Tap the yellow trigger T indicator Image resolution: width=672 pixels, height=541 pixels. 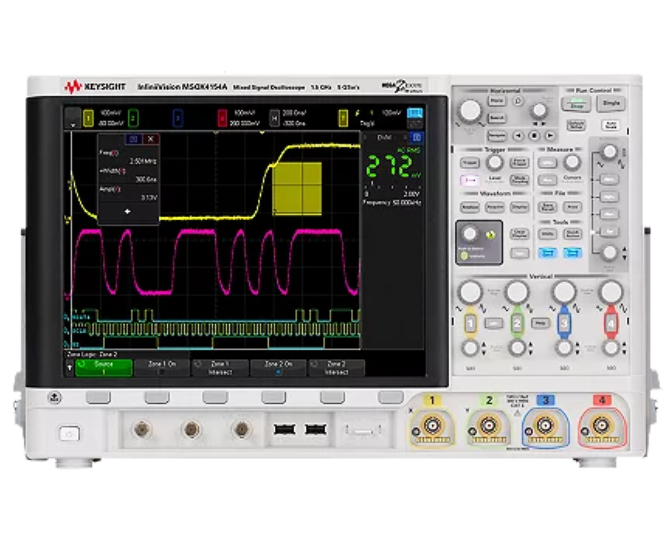click(x=343, y=118)
